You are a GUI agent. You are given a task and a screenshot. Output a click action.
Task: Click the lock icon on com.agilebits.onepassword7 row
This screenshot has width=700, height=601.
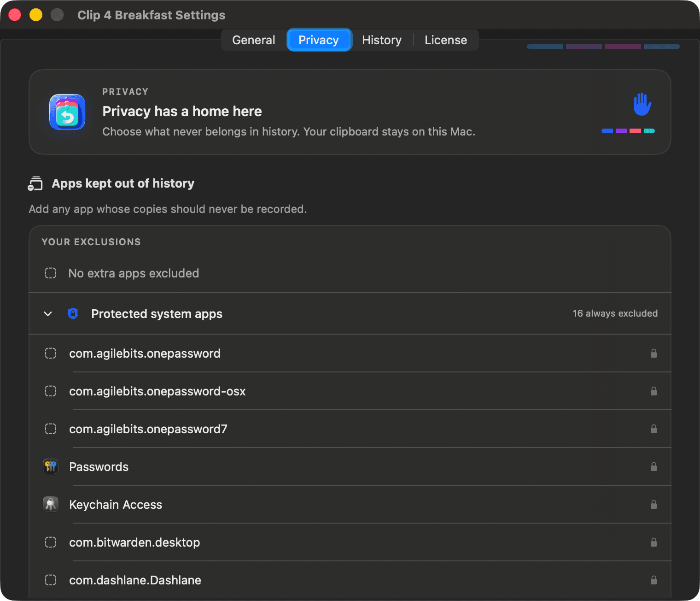[x=653, y=429]
